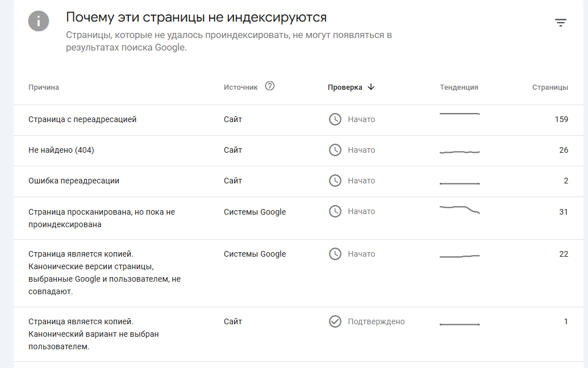Open the 'Ошибка переадресации' row

coord(74,181)
